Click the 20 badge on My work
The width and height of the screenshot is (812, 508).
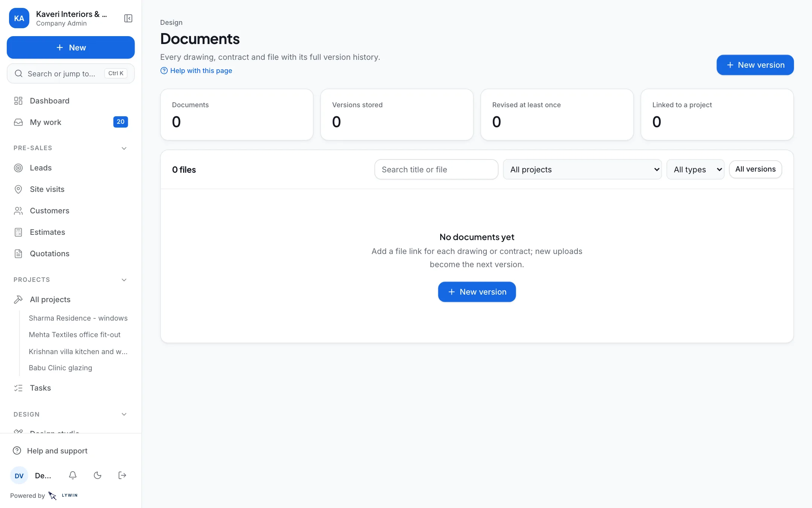click(x=121, y=122)
